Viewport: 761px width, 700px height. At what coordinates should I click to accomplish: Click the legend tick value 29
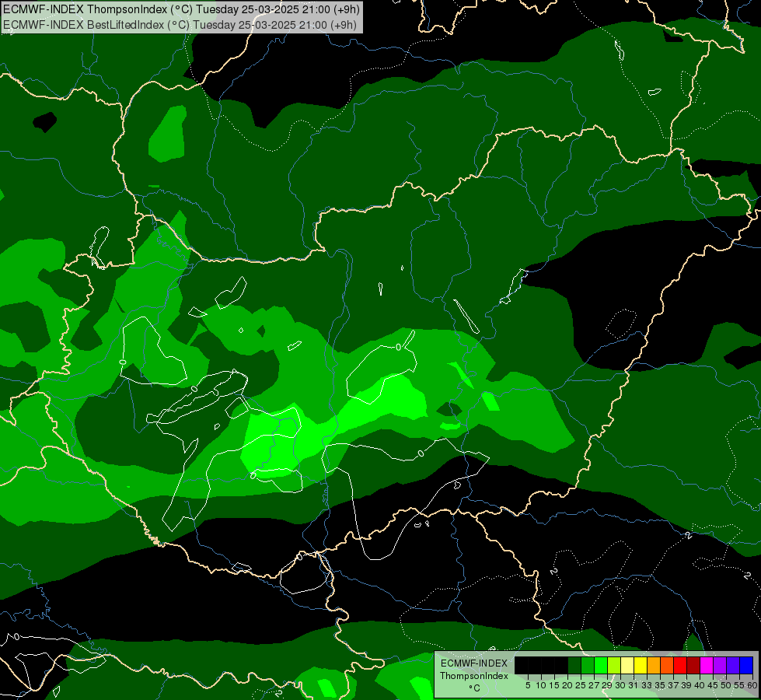[607, 685]
